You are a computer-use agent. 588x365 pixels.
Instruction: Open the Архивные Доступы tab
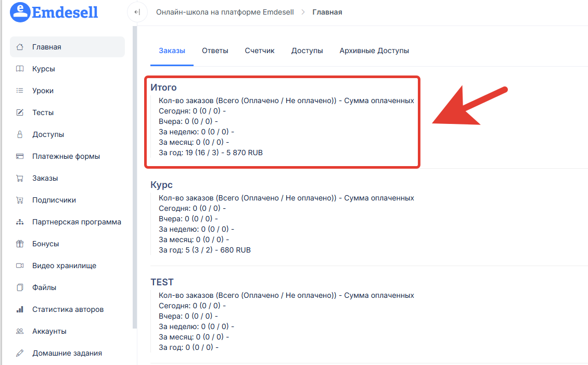pos(374,51)
